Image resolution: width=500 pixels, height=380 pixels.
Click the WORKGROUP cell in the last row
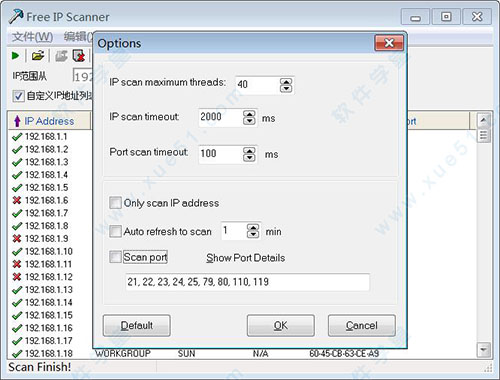click(123, 354)
